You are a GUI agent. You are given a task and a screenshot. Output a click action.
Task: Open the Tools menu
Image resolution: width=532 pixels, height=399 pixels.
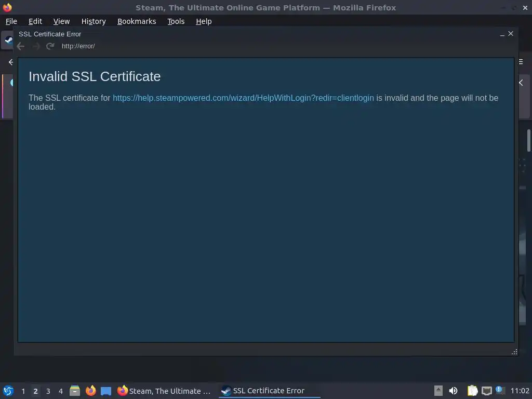click(x=176, y=21)
